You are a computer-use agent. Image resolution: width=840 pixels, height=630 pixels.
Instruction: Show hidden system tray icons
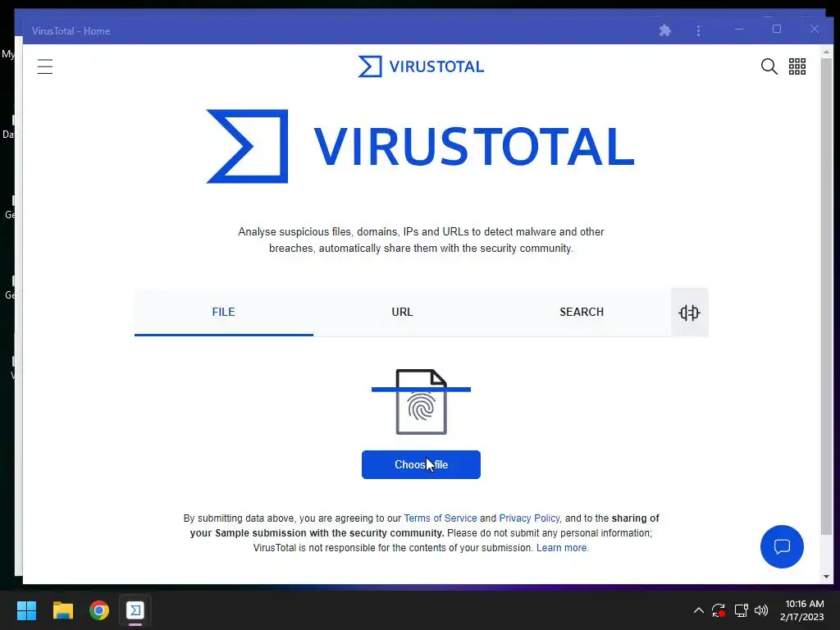pos(699,610)
